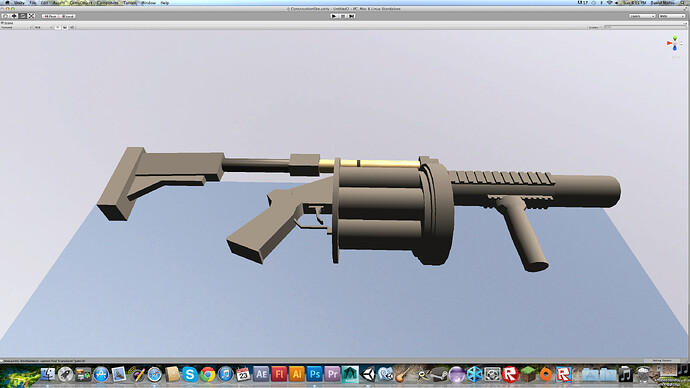The height and width of the screenshot is (388, 690).
Task: Click the scene orientation gizmo
Action: (x=675, y=44)
